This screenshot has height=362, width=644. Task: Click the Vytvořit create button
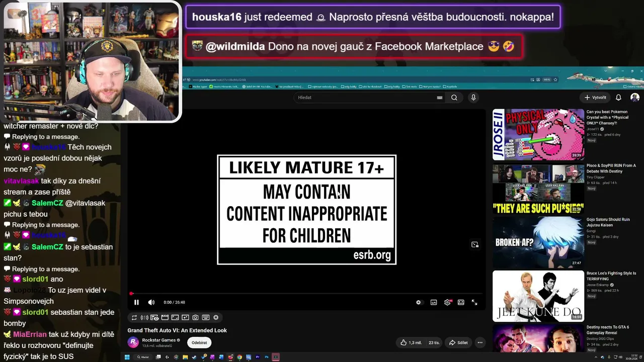(x=595, y=98)
